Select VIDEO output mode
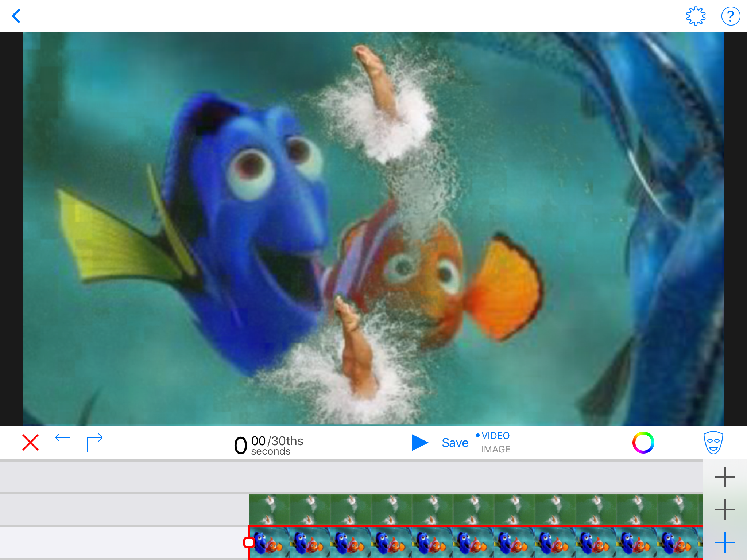Image resolution: width=747 pixels, height=560 pixels. coord(495,436)
